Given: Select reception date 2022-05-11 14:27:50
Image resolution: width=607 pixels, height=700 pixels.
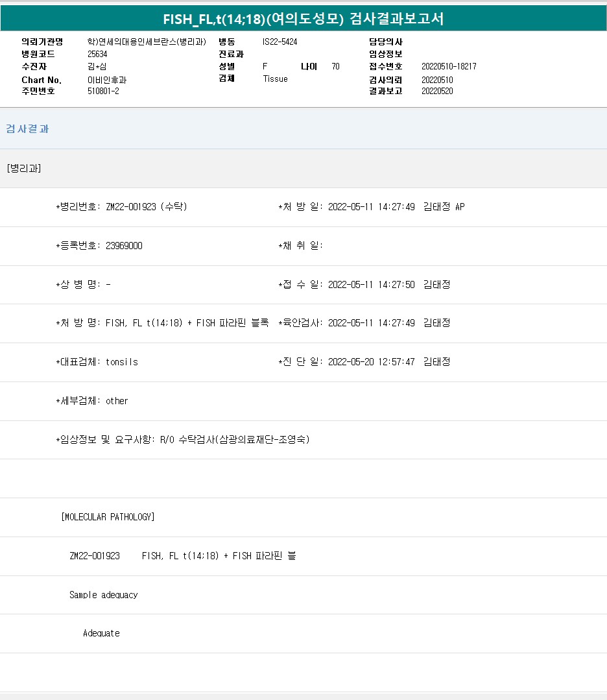Looking at the screenshot, I should (x=372, y=284).
